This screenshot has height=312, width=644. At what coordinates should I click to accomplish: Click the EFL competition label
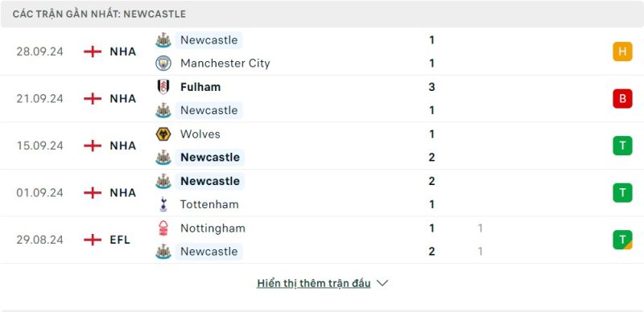[x=120, y=240]
